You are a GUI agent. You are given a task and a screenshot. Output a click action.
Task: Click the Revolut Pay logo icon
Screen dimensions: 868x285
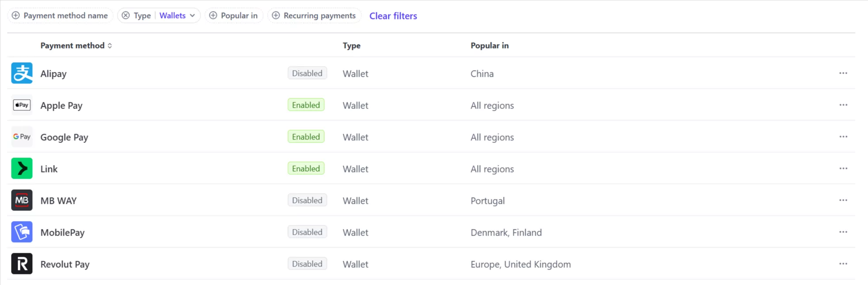[22, 264]
